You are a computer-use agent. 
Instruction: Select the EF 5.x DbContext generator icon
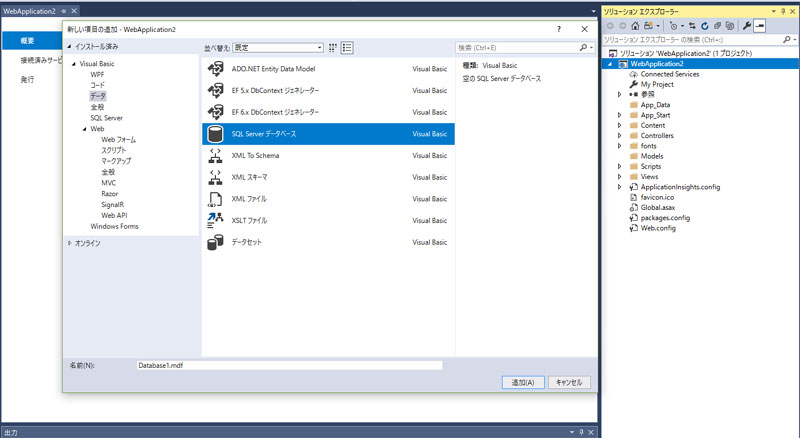[215, 90]
